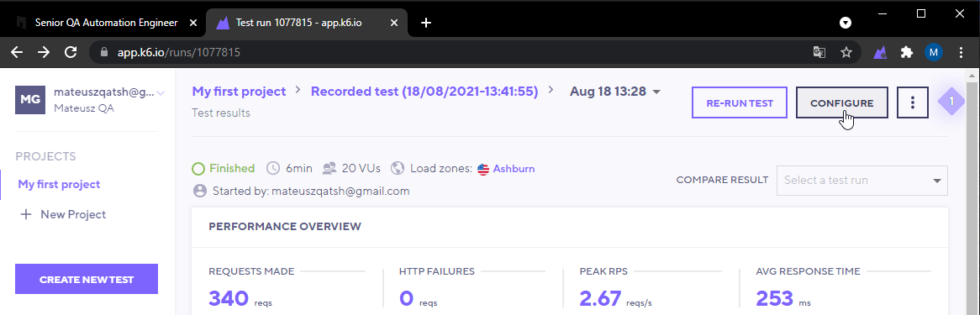Click the CONFIGURE button
The height and width of the screenshot is (315, 980).
pos(842,102)
